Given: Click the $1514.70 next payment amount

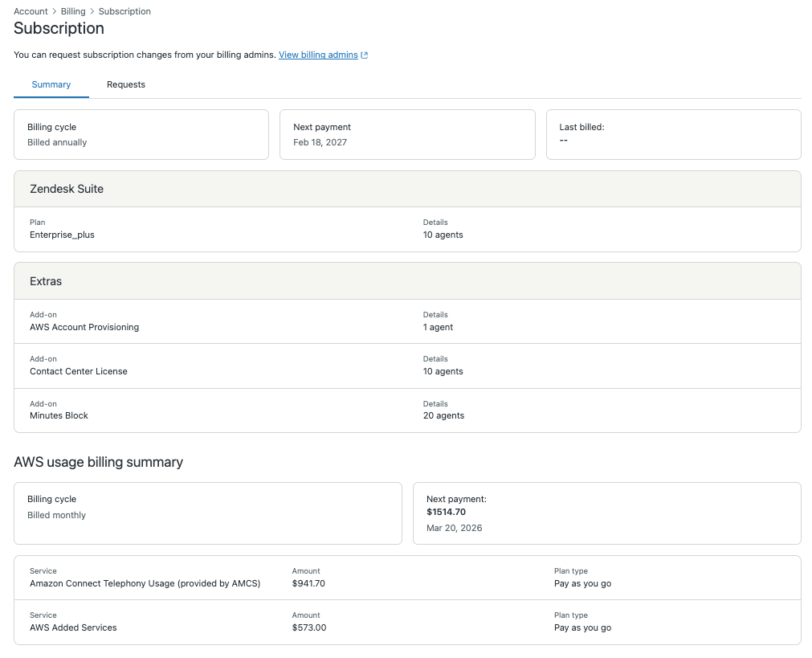Looking at the screenshot, I should 446,512.
